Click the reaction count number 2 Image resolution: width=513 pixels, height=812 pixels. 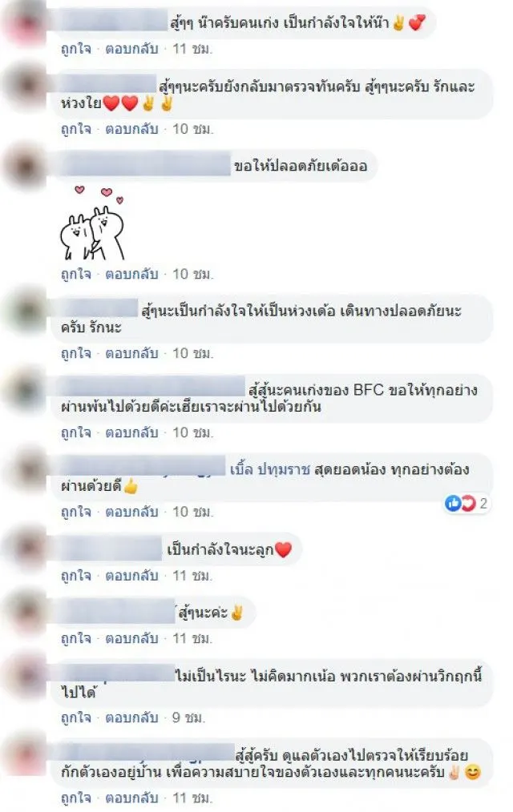point(483,503)
